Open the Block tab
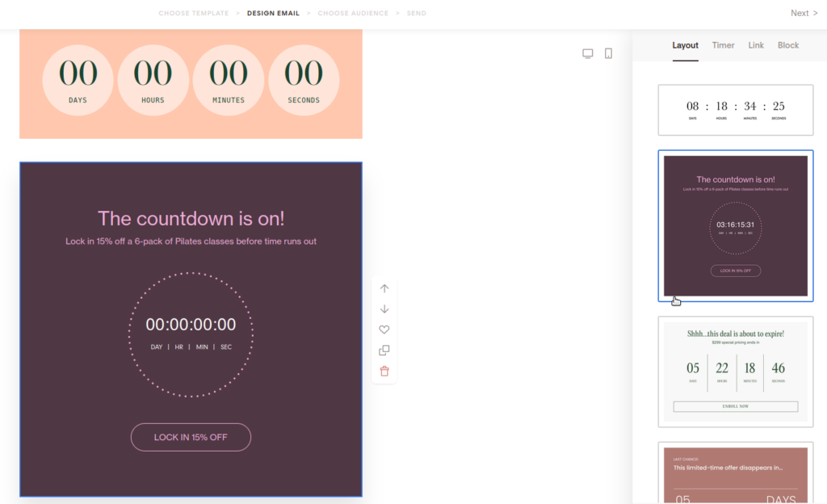The height and width of the screenshot is (504, 827). 788,45
